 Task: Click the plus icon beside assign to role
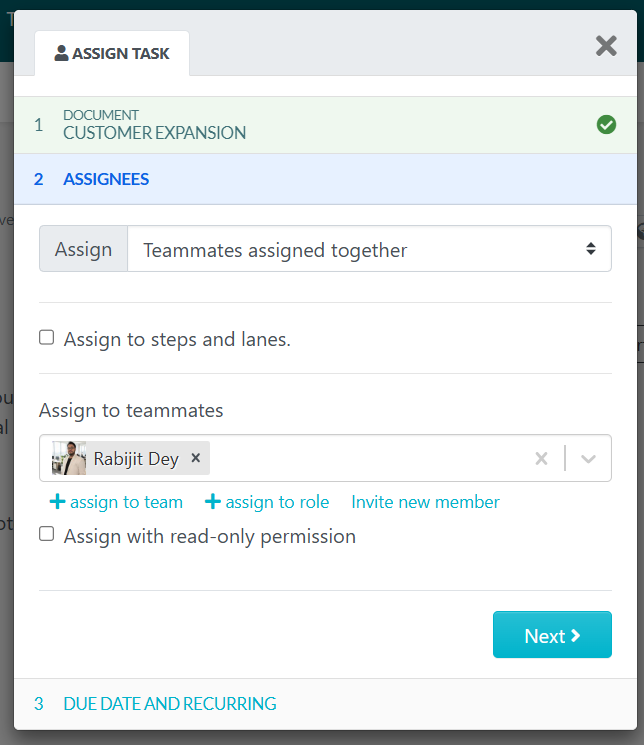tap(212, 502)
